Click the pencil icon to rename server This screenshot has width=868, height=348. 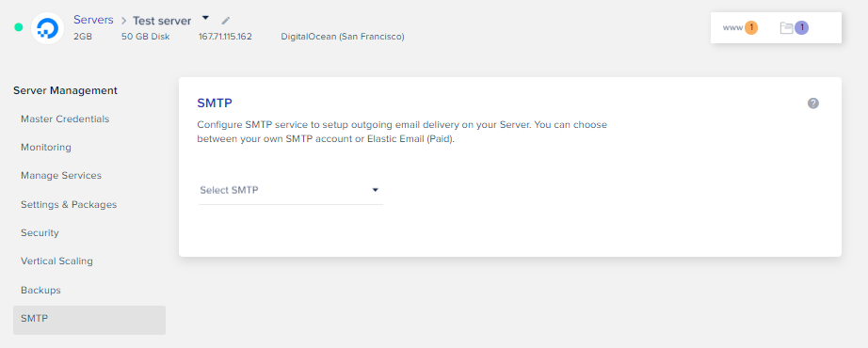pyautogui.click(x=225, y=21)
